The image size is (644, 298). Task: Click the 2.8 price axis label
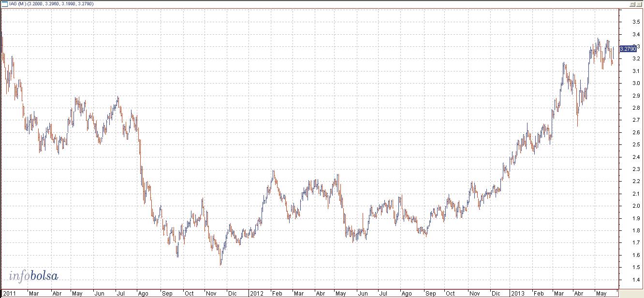pyautogui.click(x=635, y=108)
